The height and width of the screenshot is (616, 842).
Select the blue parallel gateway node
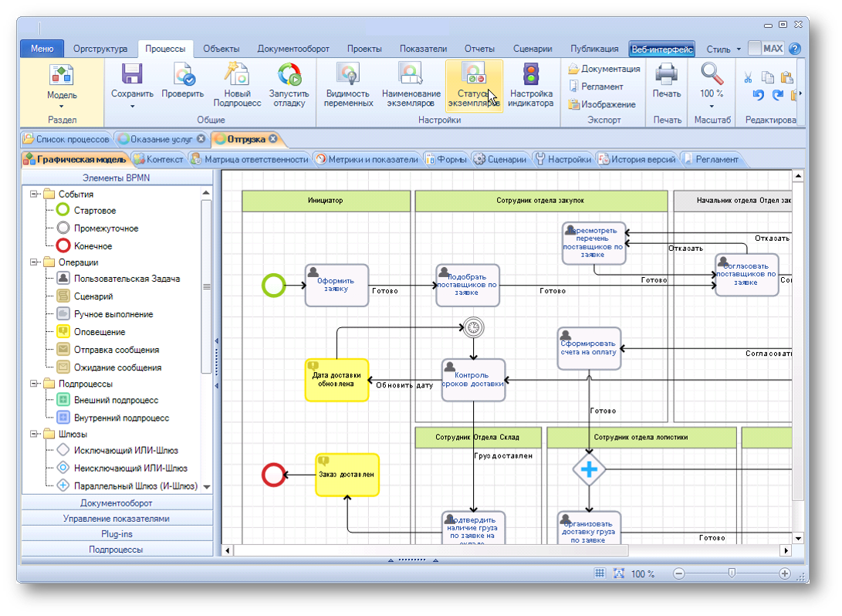(589, 469)
